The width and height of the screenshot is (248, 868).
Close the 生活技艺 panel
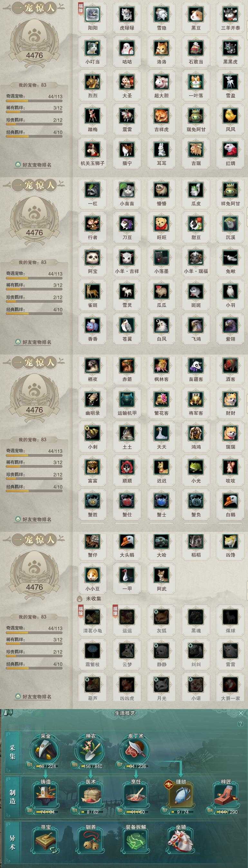pyautogui.click(x=241, y=713)
